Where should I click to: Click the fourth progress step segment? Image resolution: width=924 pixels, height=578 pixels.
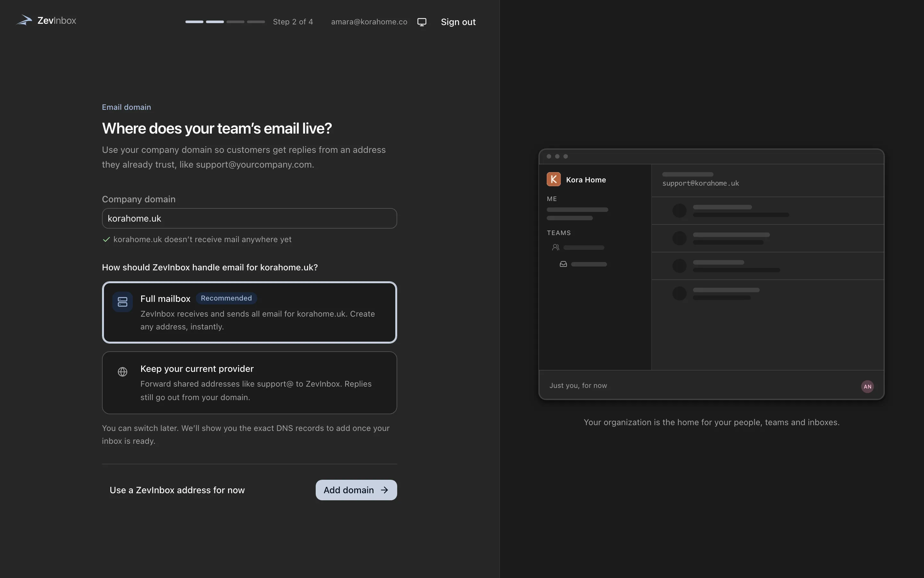[x=256, y=22]
